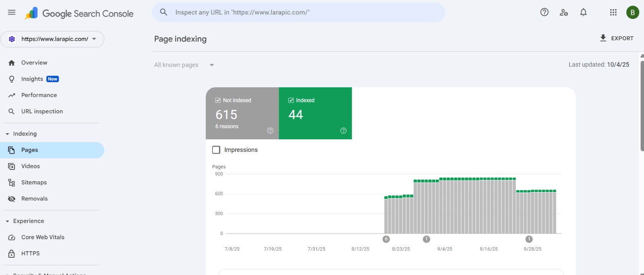Go to the Sitemaps report

pos(34,182)
